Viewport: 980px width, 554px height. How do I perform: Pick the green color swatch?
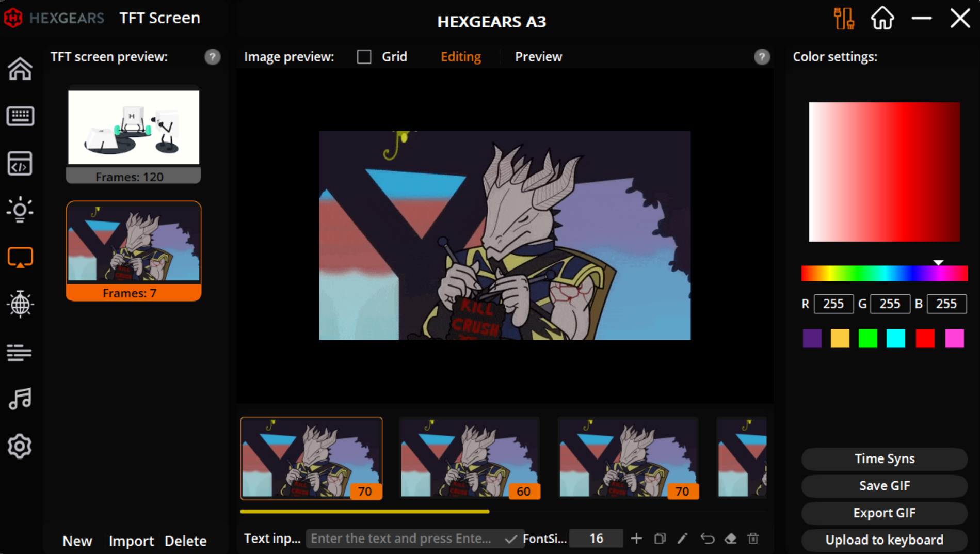click(867, 339)
